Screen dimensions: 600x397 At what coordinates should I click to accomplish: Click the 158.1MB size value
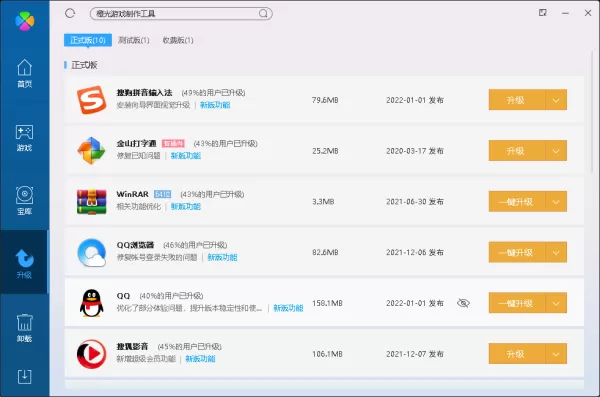pos(327,303)
